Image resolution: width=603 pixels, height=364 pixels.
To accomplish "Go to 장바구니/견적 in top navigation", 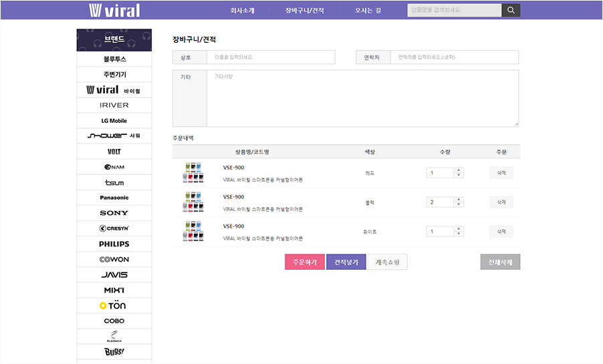I will (304, 11).
